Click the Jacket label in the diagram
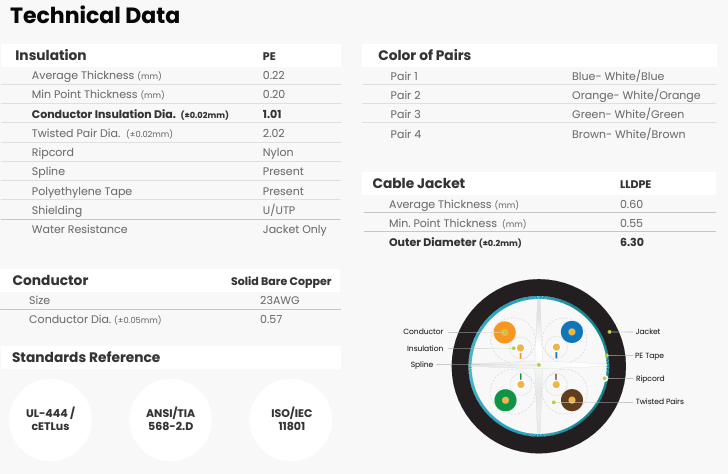 [x=648, y=331]
